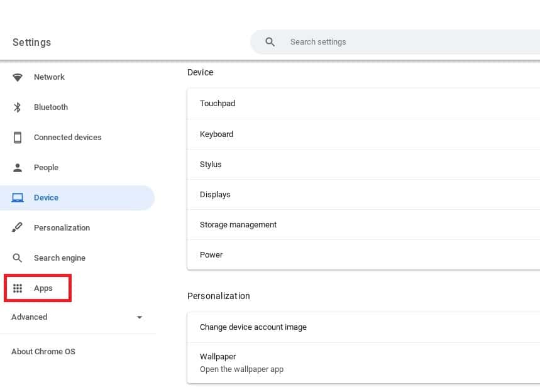
Task: Open the Advanced settings label
Action: pyautogui.click(x=30, y=317)
